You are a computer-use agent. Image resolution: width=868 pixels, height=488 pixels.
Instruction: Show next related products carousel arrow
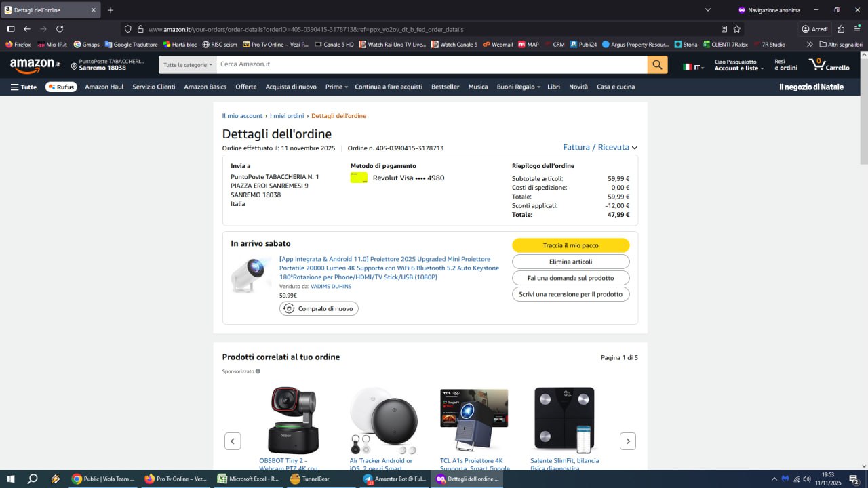627,441
